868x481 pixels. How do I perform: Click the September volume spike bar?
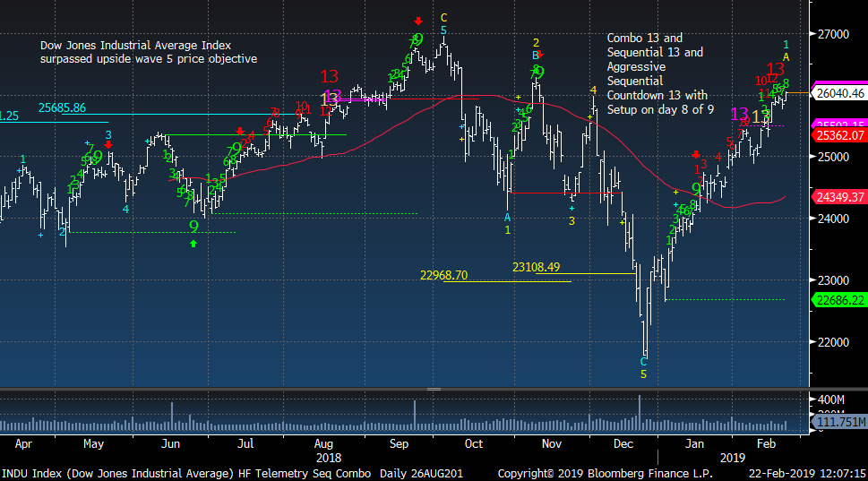(x=414, y=416)
